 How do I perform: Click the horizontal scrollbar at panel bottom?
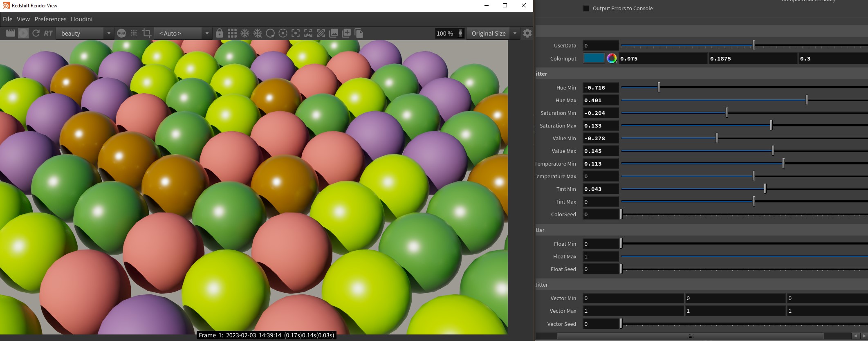click(691, 336)
